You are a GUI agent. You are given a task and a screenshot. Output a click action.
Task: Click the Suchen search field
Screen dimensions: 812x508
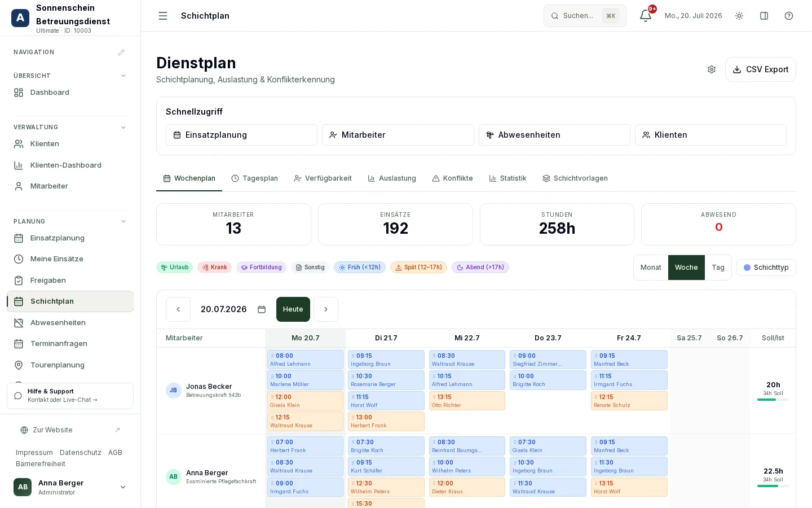[585, 16]
